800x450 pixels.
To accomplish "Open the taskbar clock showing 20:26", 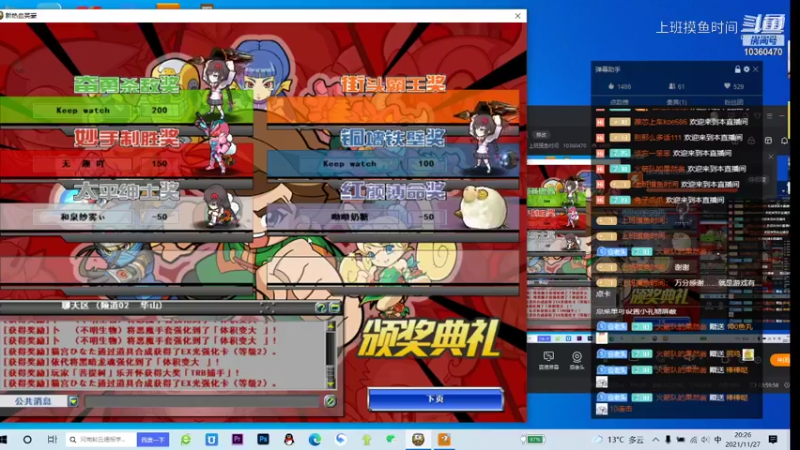I will pyautogui.click(x=743, y=439).
